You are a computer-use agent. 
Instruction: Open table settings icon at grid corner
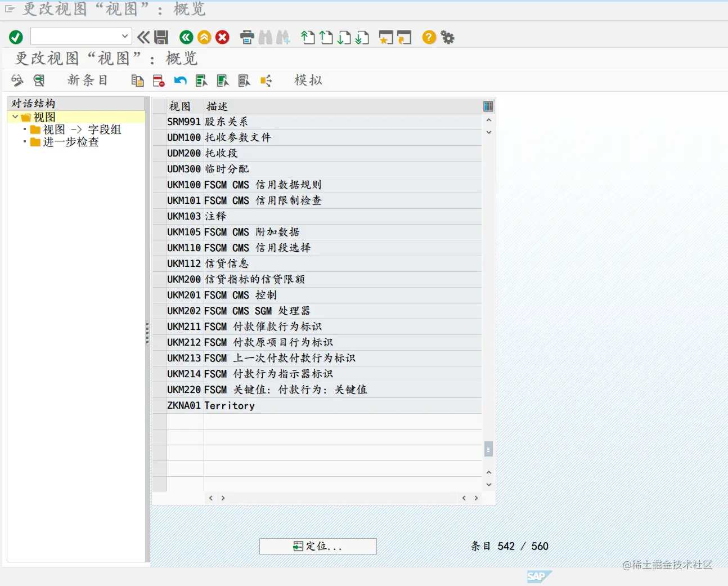[488, 106]
